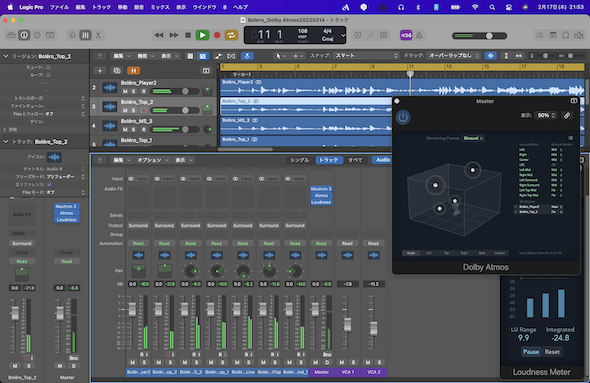Collapse the リージョン Boléro_Top_2 inspector section
This screenshot has width=590, height=383.
click(6, 56)
